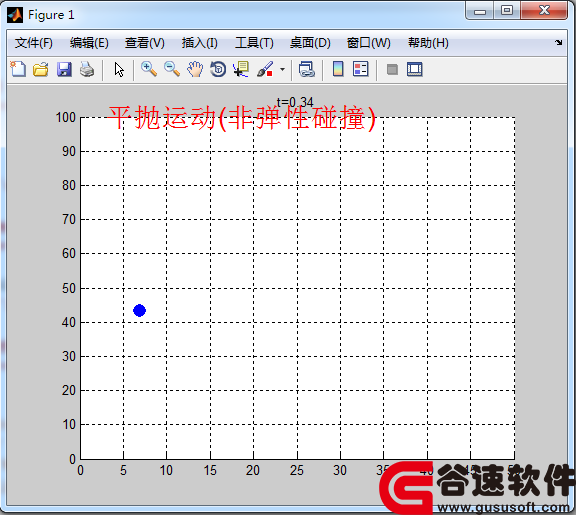Insert a colorbar from toolbar
Viewport: 576px width, 515px height.
(338, 69)
